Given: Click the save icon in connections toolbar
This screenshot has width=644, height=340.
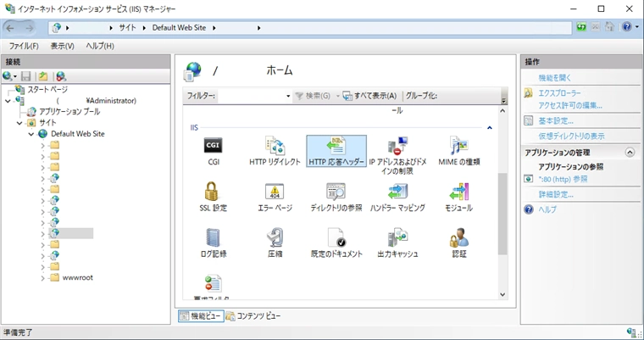Looking at the screenshot, I should coord(26,76).
